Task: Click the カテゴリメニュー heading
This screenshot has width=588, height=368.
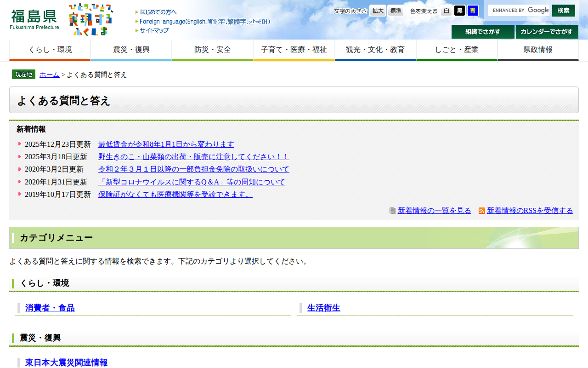Action: [x=57, y=238]
